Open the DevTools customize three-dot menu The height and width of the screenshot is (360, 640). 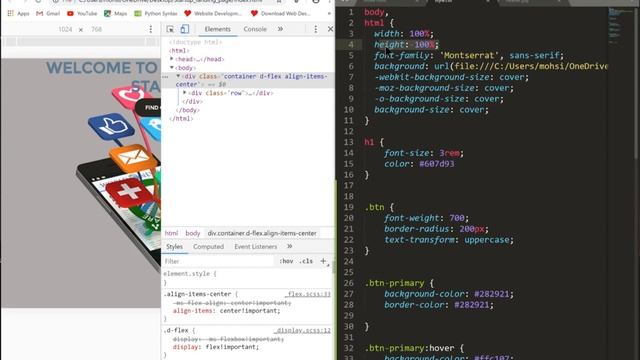(x=316, y=29)
